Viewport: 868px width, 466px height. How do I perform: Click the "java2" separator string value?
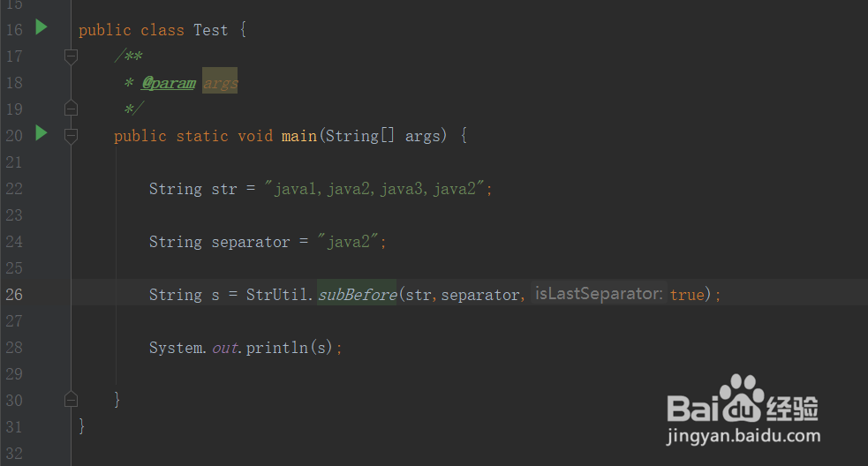[349, 242]
